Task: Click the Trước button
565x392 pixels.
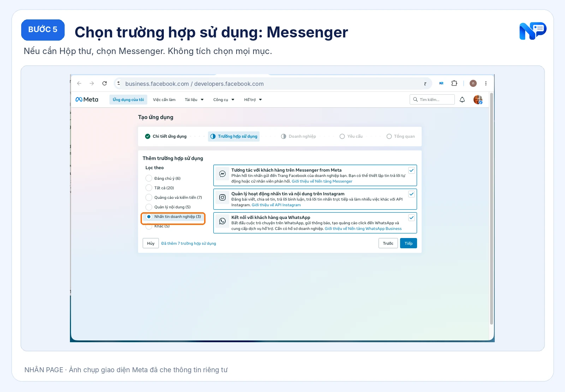Action: (388, 243)
